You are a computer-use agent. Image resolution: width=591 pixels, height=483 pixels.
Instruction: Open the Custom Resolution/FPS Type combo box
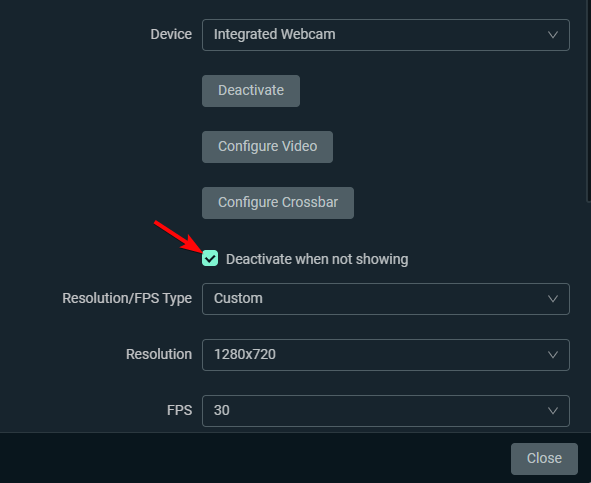[x=386, y=299]
